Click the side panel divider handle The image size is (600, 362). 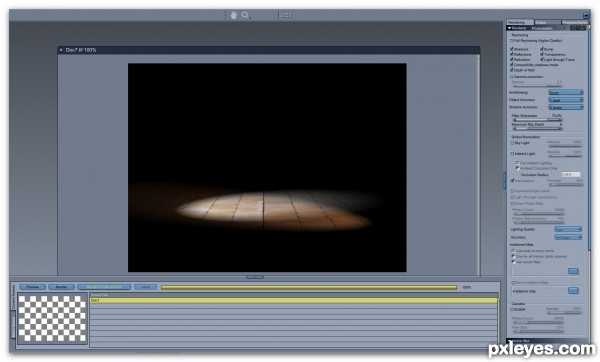click(504, 180)
